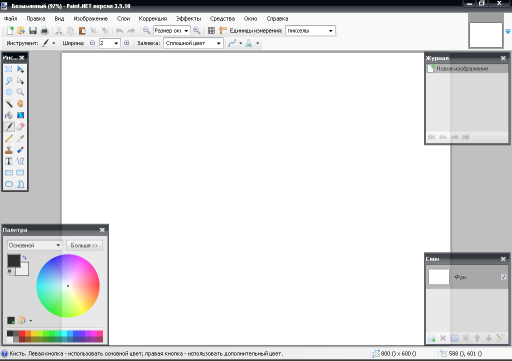Select the Recolor tool

[20, 150]
